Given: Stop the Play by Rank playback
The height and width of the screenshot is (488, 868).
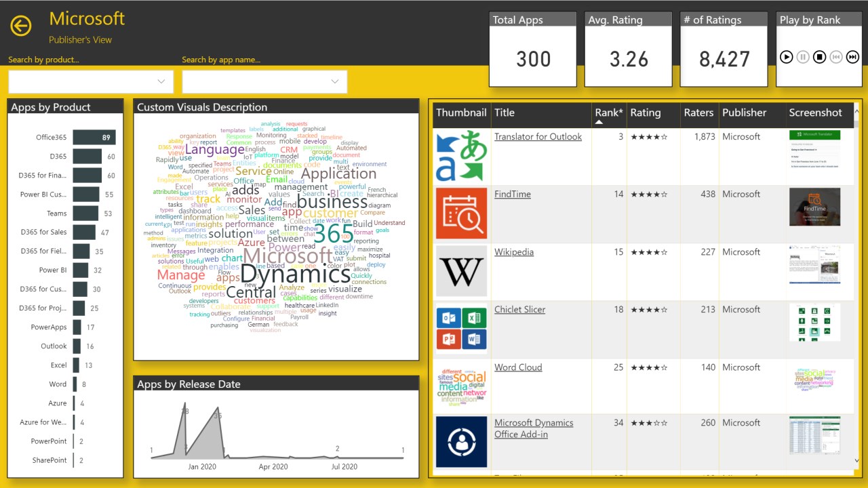Looking at the screenshot, I should (x=819, y=57).
